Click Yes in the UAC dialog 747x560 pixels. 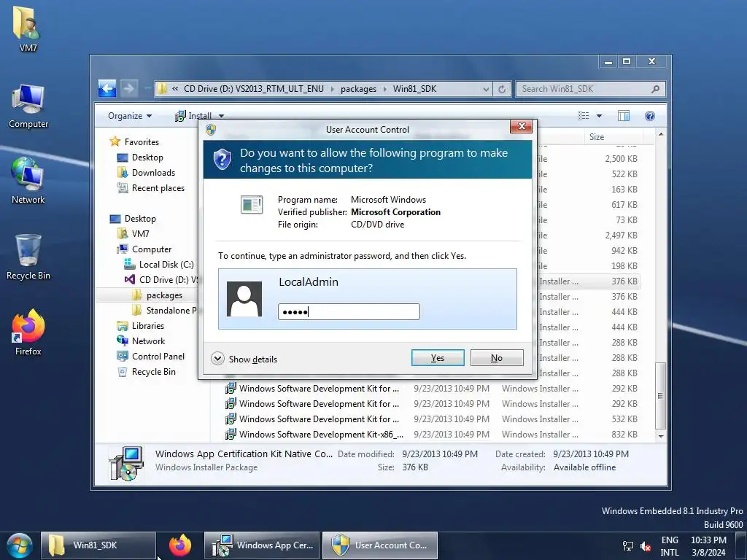click(x=438, y=358)
